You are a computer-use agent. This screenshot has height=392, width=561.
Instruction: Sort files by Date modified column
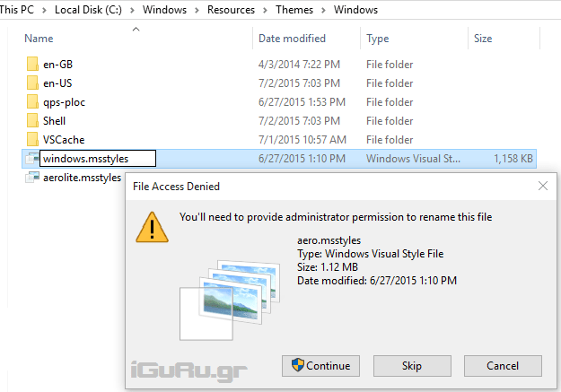click(292, 39)
